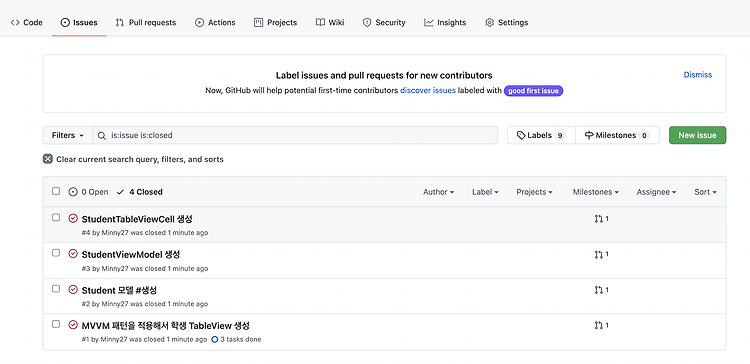Toggle the select-all issues checkbox in the list header
The height and width of the screenshot is (364, 750).
[x=56, y=191]
